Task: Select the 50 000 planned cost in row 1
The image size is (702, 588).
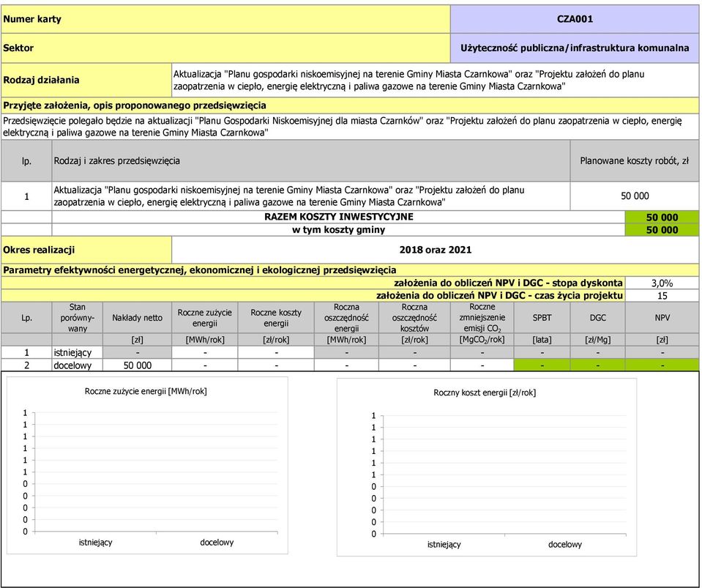Action: (635, 196)
